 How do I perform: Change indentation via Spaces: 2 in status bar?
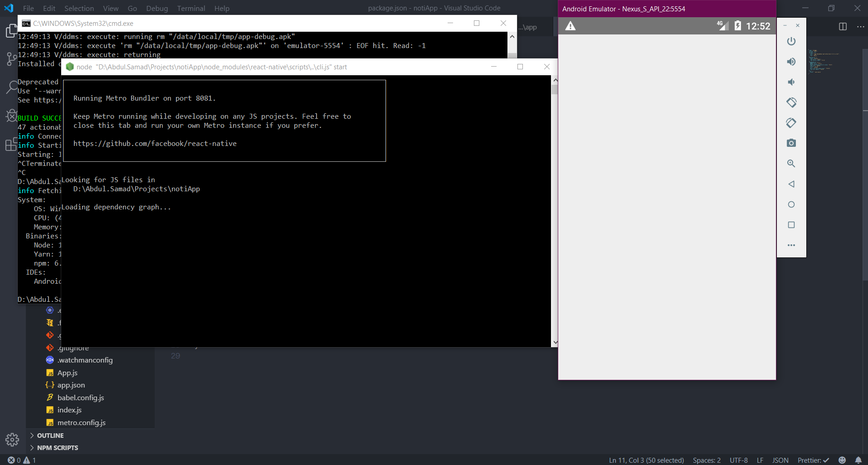point(706,460)
